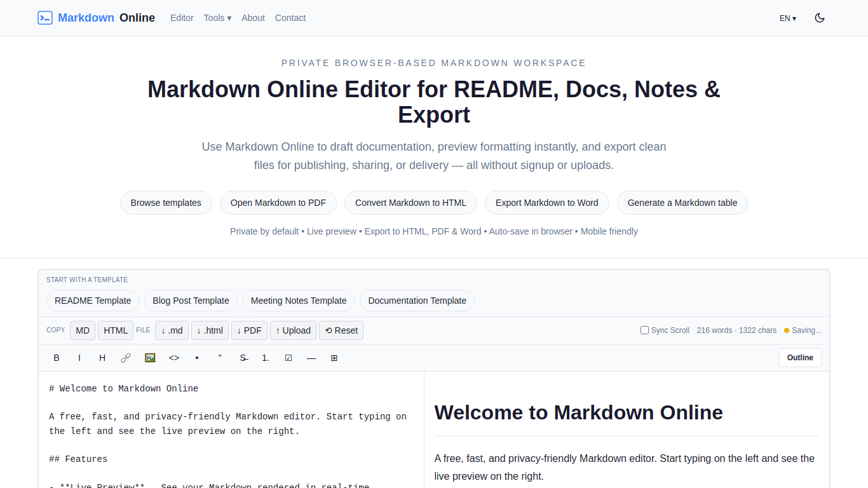Go to the About page
This screenshot has height=488, width=868.
(253, 18)
